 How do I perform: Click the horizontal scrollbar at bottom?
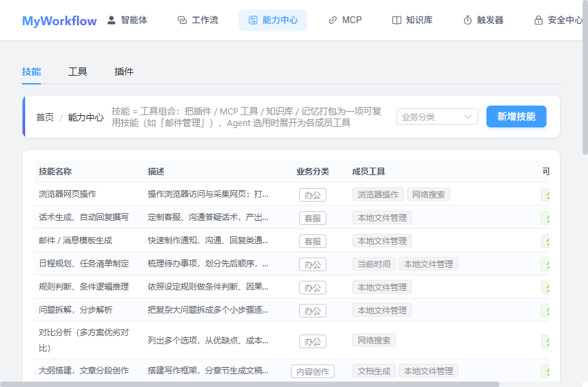coord(249,384)
